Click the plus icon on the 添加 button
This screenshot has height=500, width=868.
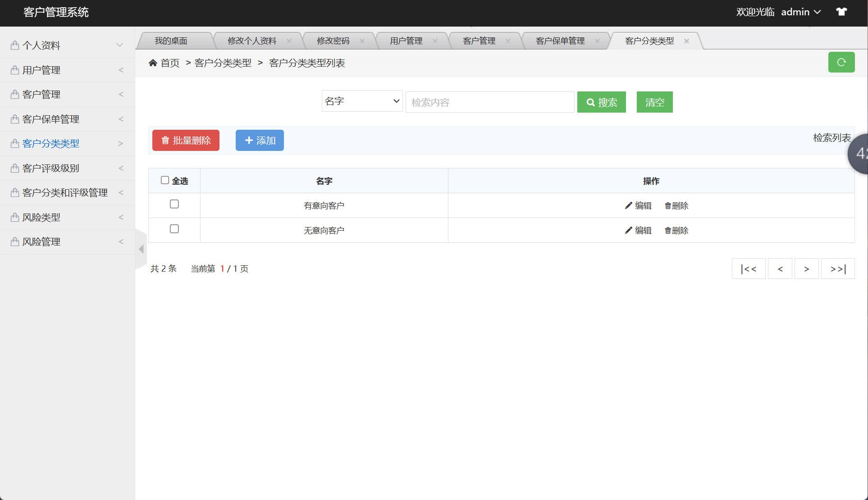[249, 140]
